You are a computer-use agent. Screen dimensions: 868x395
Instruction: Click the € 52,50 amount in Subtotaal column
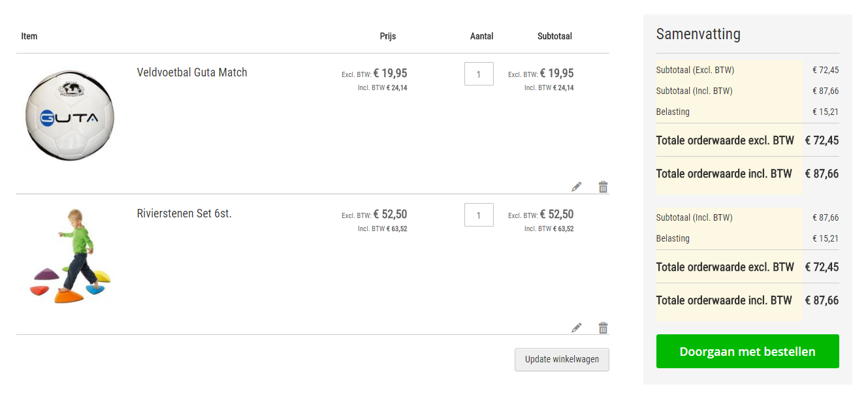point(556,214)
